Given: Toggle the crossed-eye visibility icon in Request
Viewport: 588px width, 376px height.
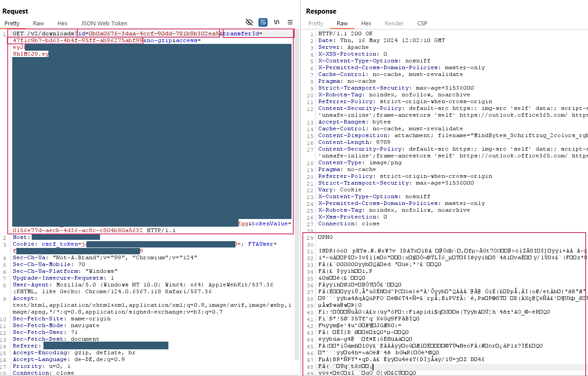Looking at the screenshot, I should 249,22.
